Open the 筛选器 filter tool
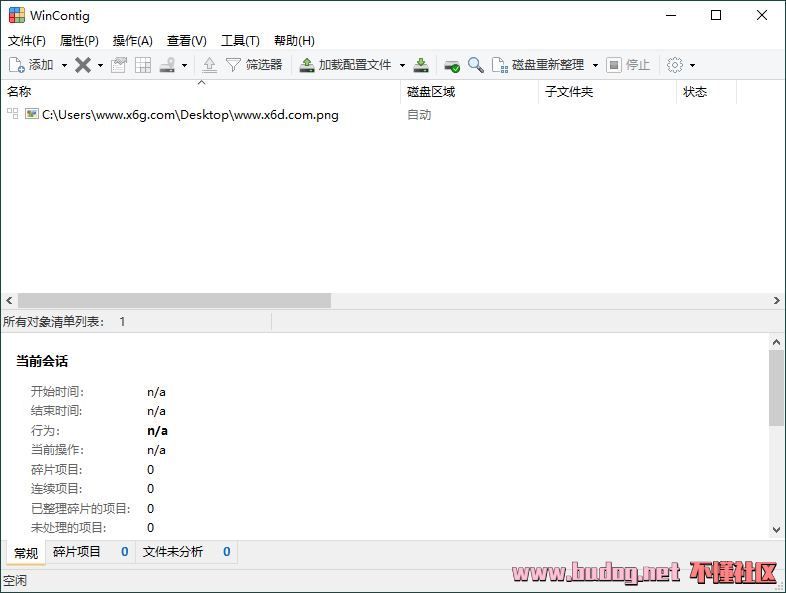Image resolution: width=786 pixels, height=593 pixels. click(254, 65)
